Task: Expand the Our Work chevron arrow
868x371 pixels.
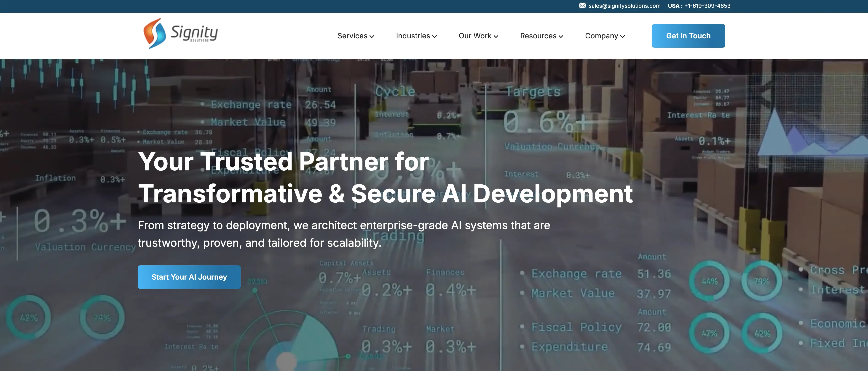Action: pyautogui.click(x=496, y=36)
